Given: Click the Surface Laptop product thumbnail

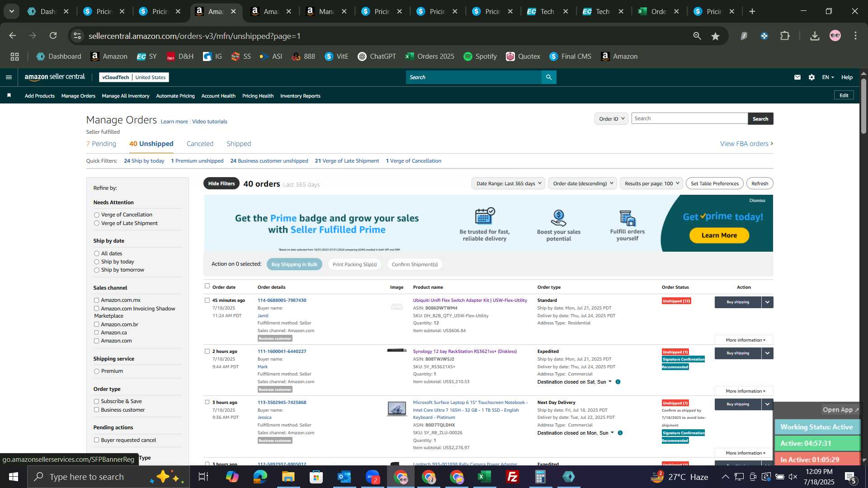Looking at the screenshot, I should 397,408.
